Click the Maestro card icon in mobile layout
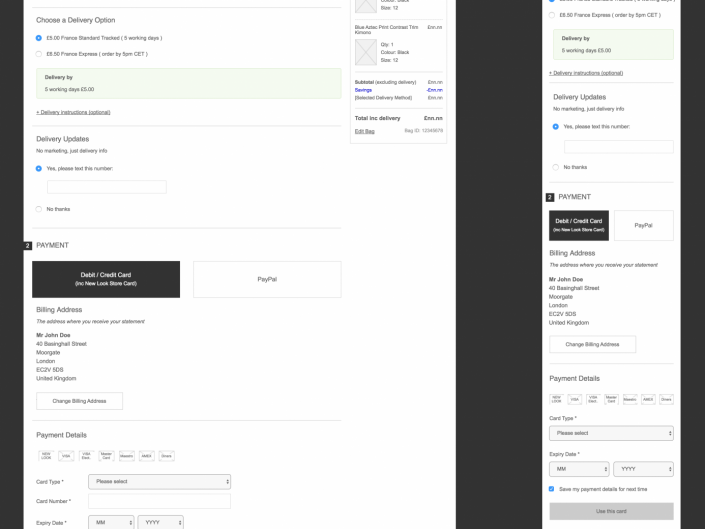This screenshot has width=705, height=529. coord(630,399)
